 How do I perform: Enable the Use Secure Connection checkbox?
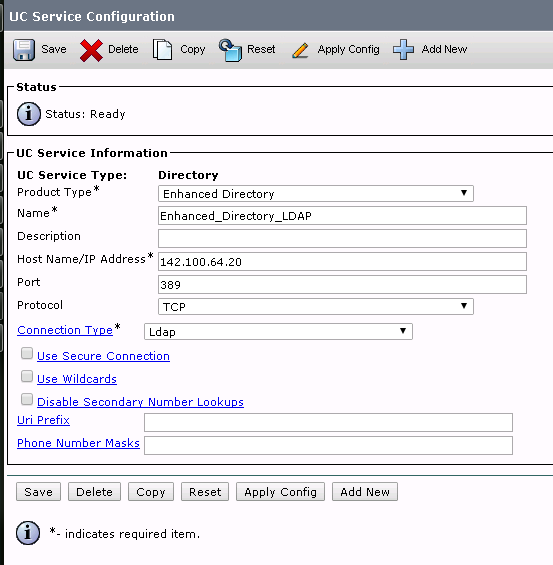27,353
